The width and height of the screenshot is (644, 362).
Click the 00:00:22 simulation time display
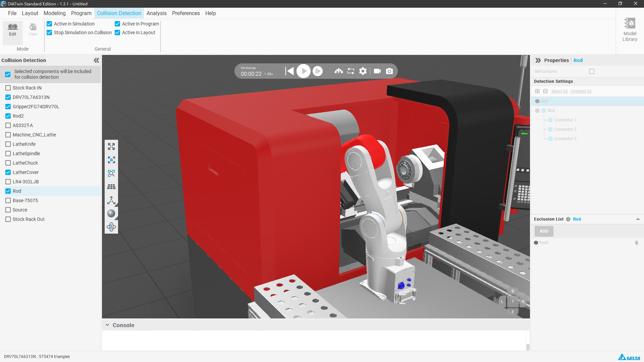pos(251,74)
